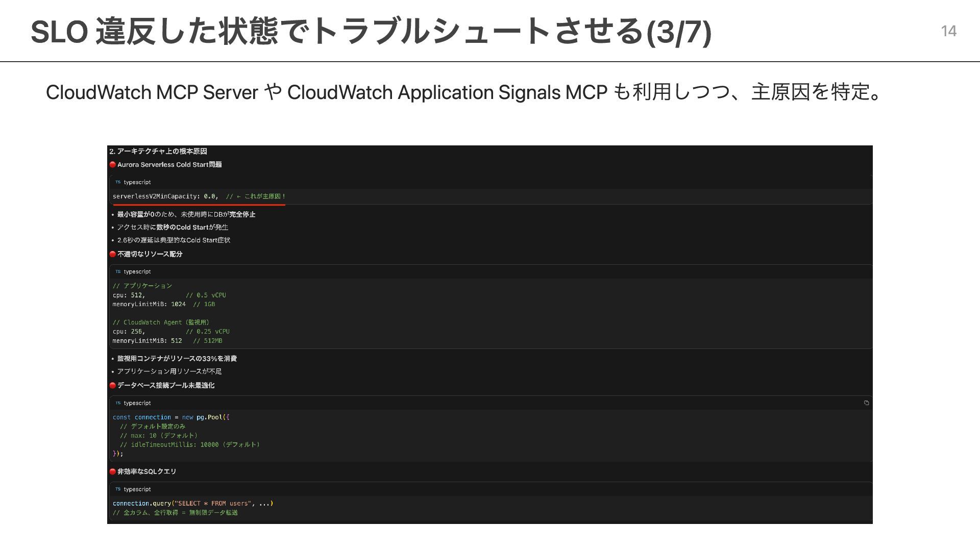Click comment idleTimeoutMillis: 10000
The image size is (980, 551).
(190, 445)
